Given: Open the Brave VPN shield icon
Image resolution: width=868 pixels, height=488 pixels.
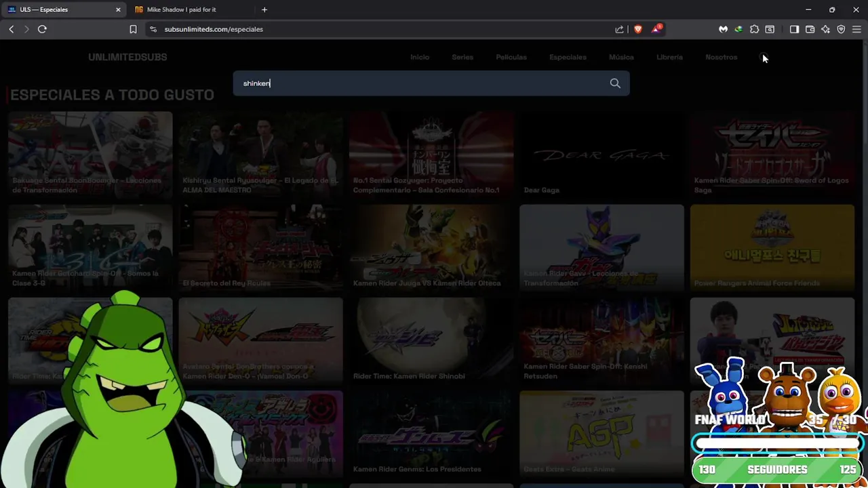Looking at the screenshot, I should [841, 29].
